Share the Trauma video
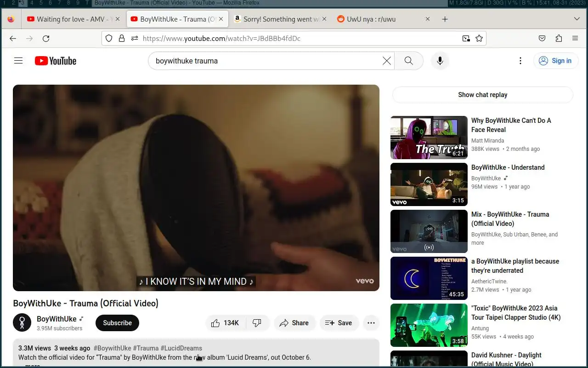The height and width of the screenshot is (368, 588). click(x=294, y=323)
